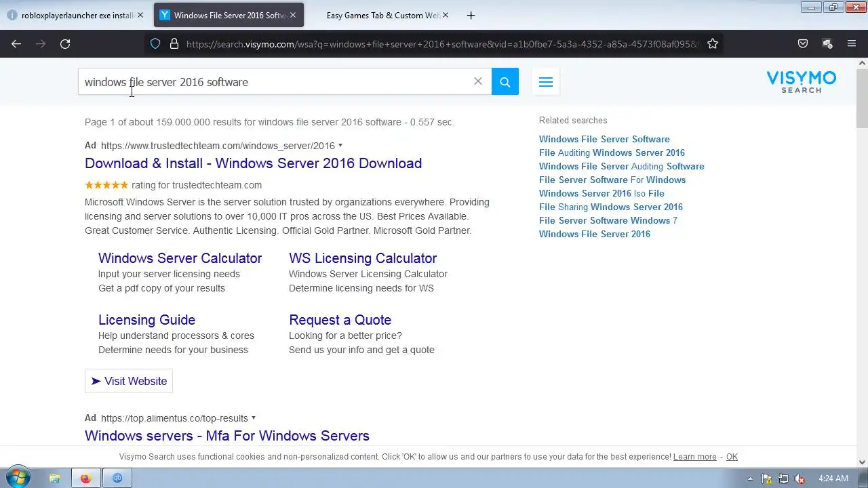The image size is (868, 488).
Task: Click the network tray icon
Action: [x=783, y=478]
